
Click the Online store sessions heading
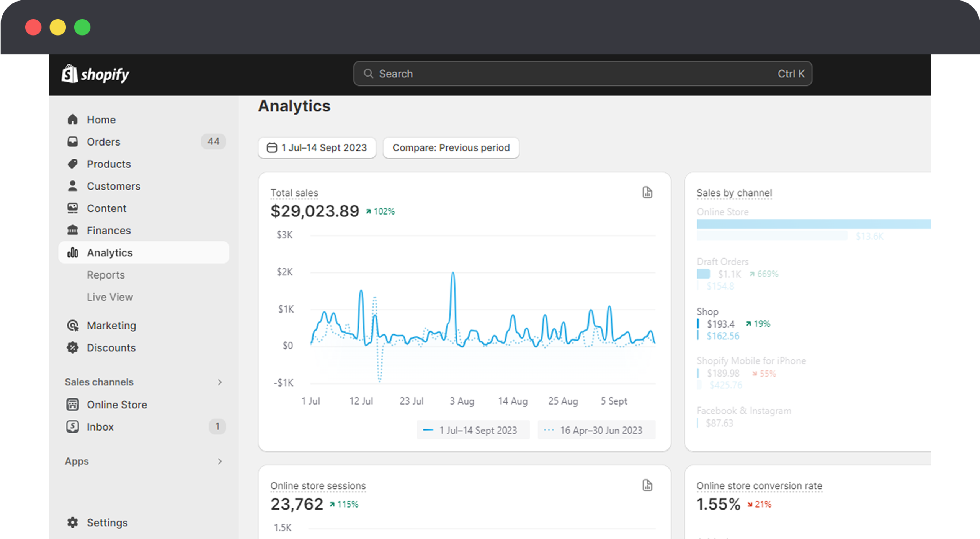coord(318,486)
